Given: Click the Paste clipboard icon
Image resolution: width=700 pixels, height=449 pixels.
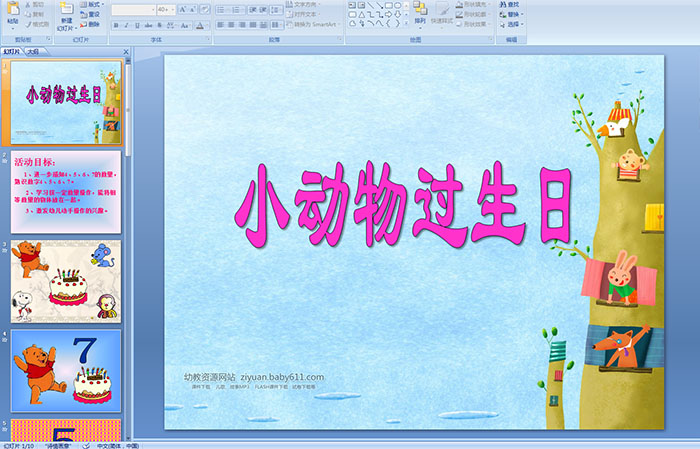Looking at the screenshot, I should 13,8.
